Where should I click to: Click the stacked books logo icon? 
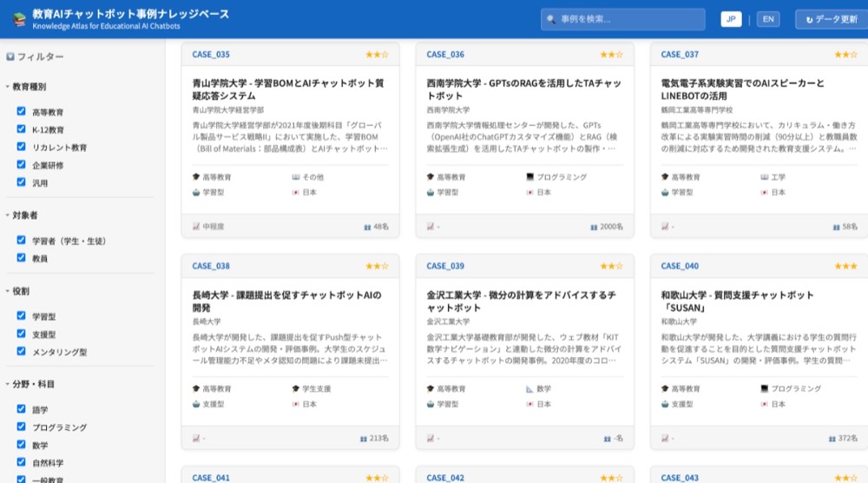[19, 19]
